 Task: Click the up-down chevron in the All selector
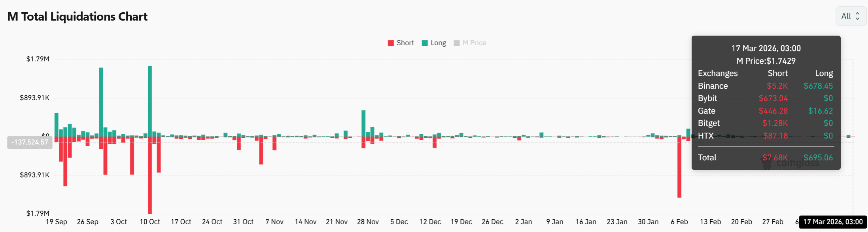[857, 16]
